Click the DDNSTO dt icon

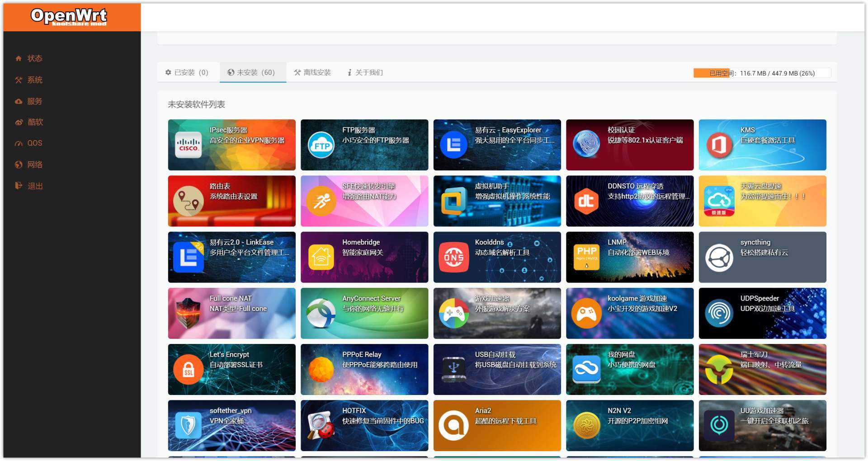[x=586, y=201]
